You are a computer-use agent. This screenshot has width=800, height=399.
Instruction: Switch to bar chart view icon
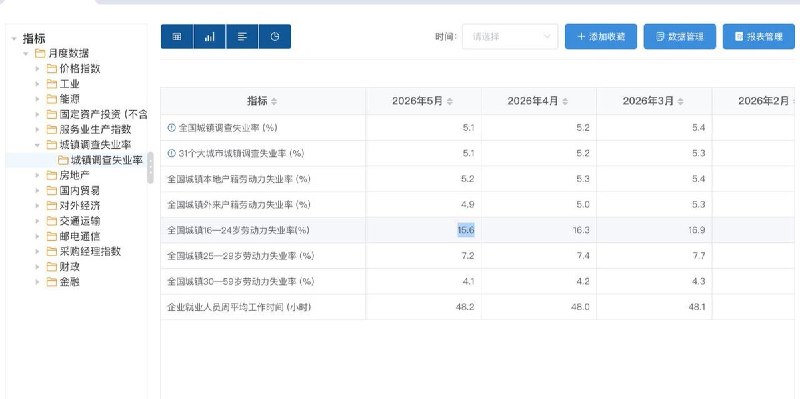point(210,37)
